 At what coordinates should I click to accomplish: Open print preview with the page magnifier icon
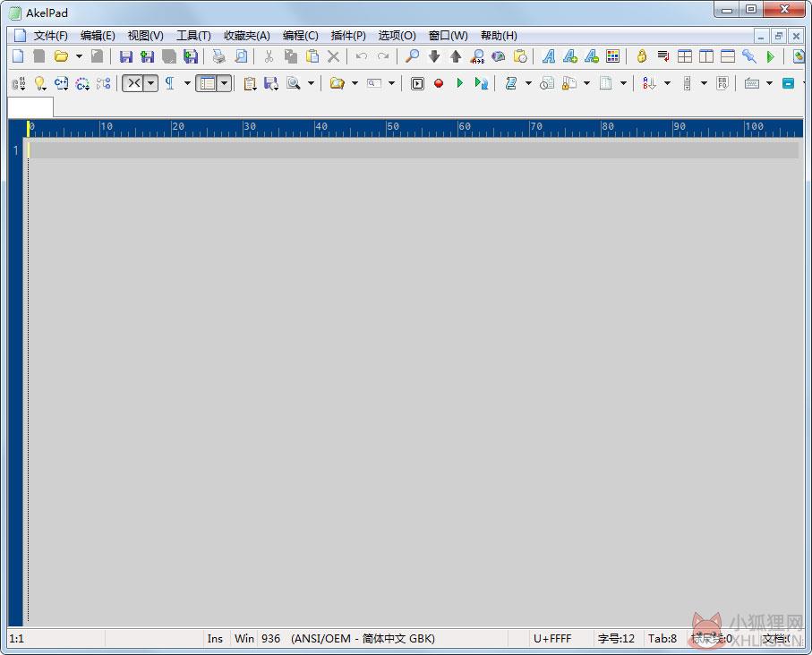pyautogui.click(x=241, y=55)
